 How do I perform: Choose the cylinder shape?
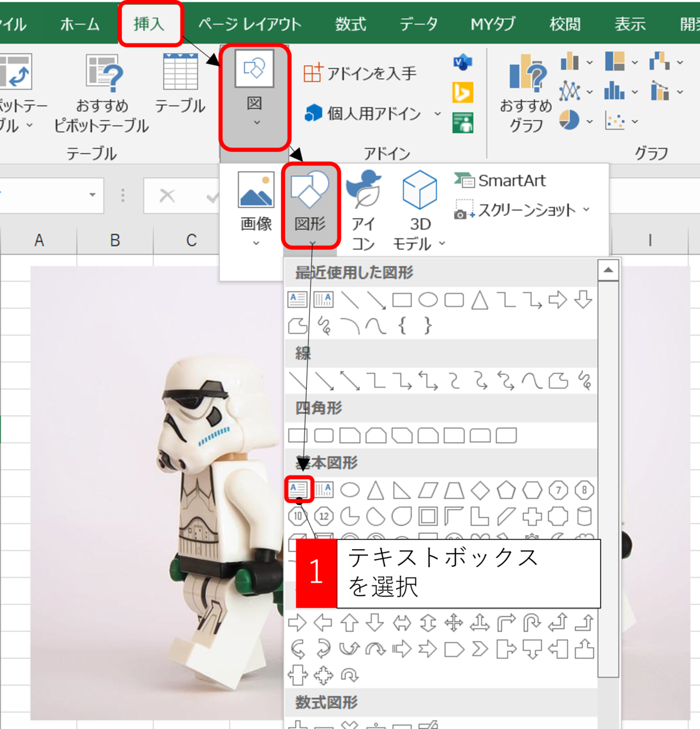(x=584, y=516)
